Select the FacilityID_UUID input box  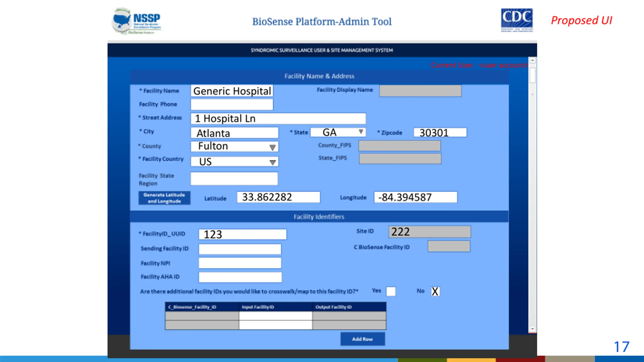(x=242, y=234)
